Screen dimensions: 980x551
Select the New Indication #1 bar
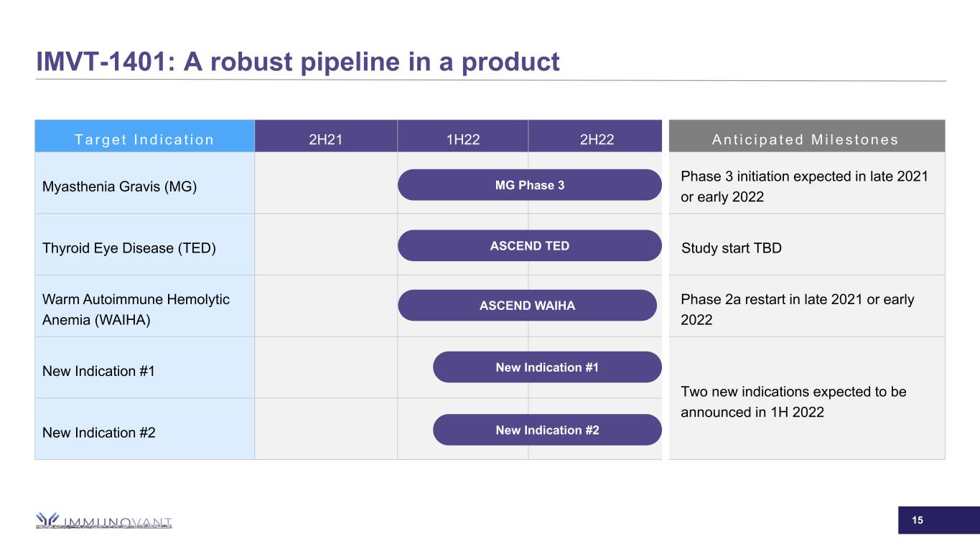(546, 367)
